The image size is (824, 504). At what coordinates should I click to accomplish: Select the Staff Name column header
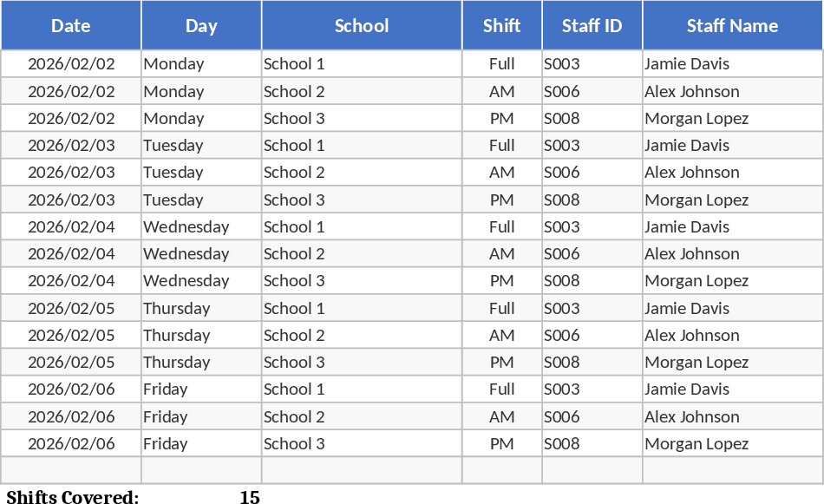pyautogui.click(x=732, y=26)
